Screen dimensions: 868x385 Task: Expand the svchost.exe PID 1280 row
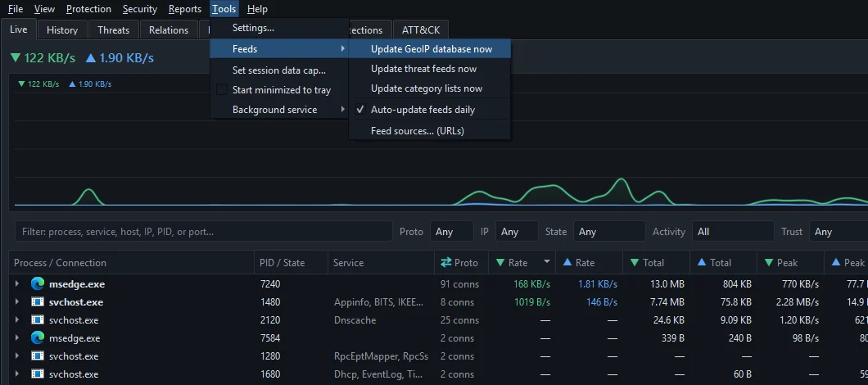click(x=17, y=356)
